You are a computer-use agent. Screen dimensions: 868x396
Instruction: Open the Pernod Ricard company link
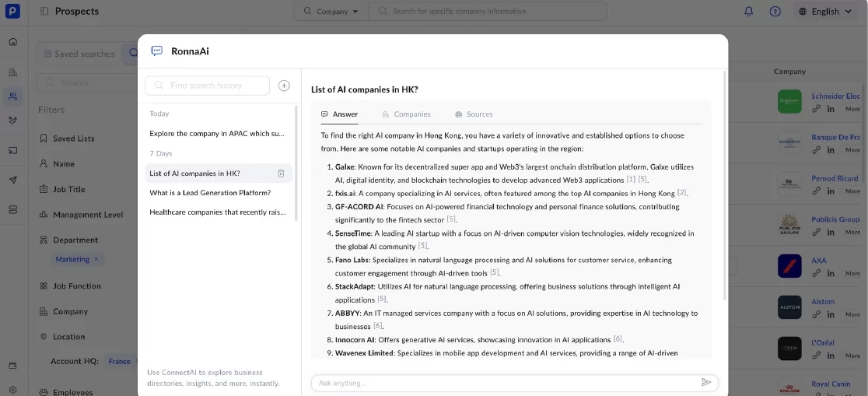(x=835, y=178)
